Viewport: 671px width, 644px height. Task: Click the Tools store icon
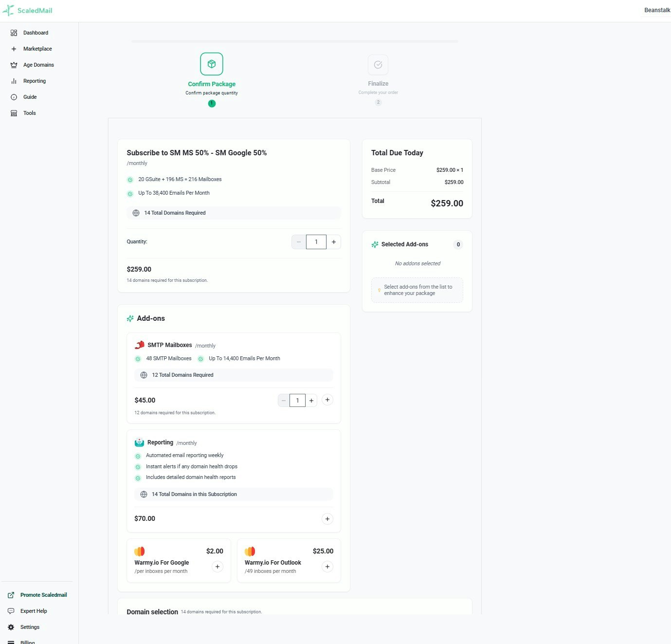point(14,113)
